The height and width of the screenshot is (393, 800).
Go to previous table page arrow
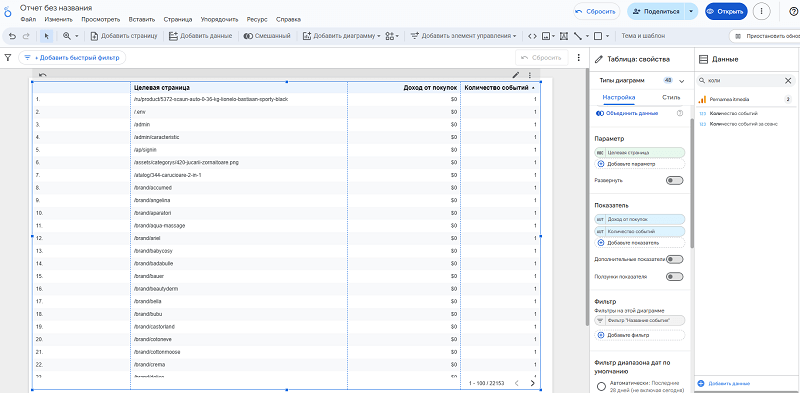(x=516, y=383)
